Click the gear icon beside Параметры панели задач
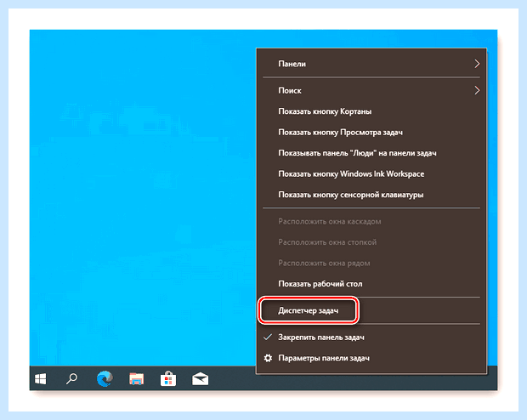The width and height of the screenshot is (527, 420). [268, 358]
